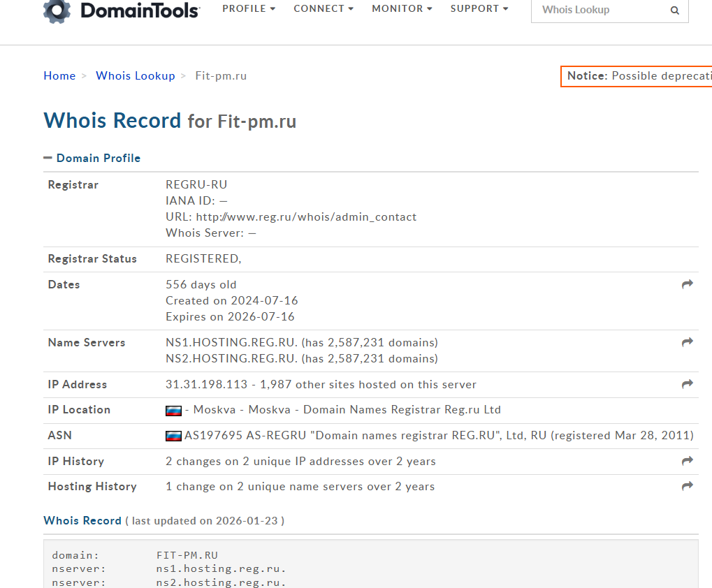Click the Possible deprecation notice box
Image resolution: width=712 pixels, height=588 pixels.
(636, 76)
